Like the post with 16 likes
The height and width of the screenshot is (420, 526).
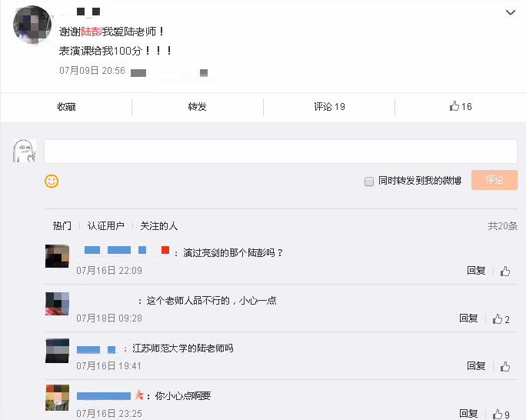coord(461,107)
